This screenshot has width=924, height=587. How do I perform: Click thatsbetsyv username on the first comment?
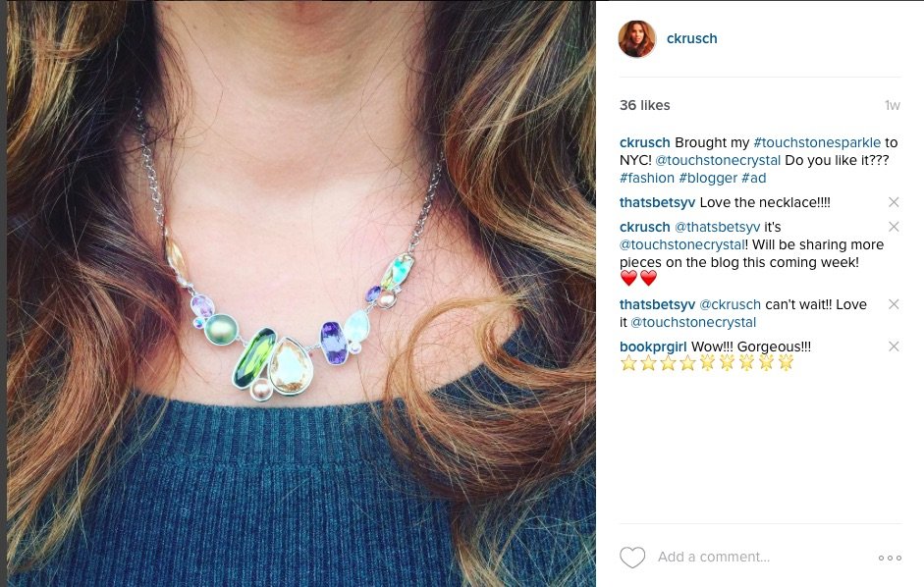(657, 202)
